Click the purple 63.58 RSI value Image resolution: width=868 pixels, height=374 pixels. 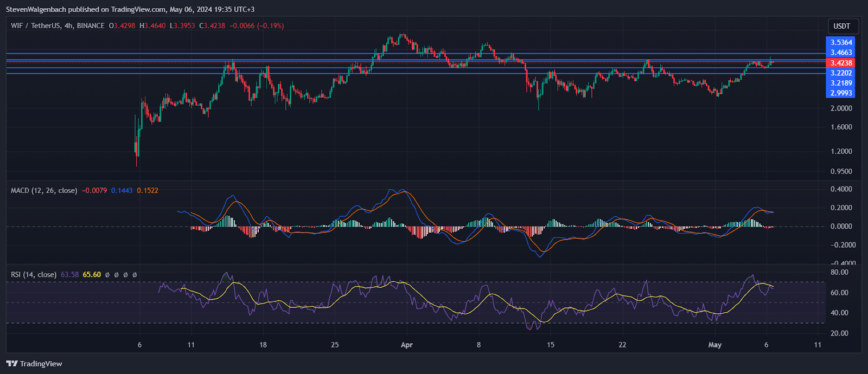tap(70, 275)
